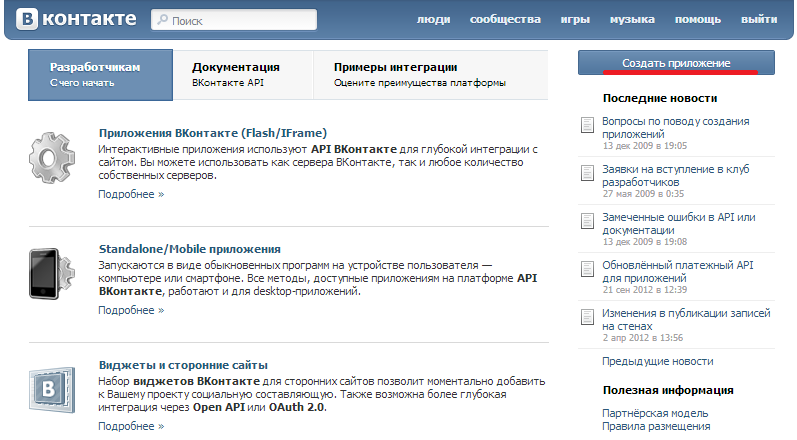
Task: Click the gear icon for Flash/IFrame apps
Action: 52,158
